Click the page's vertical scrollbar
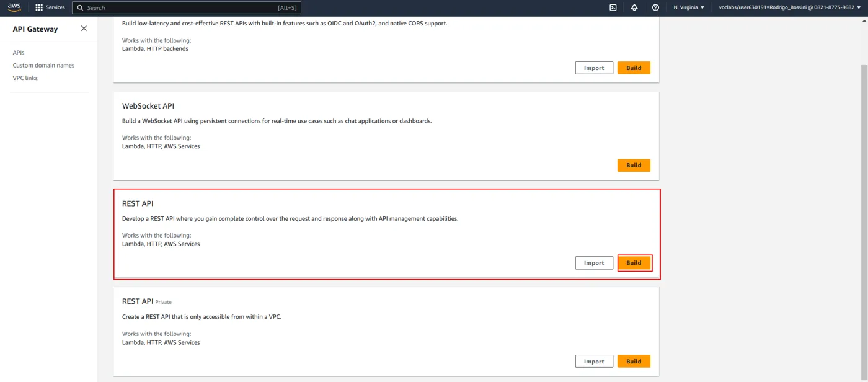 pyautogui.click(x=864, y=223)
